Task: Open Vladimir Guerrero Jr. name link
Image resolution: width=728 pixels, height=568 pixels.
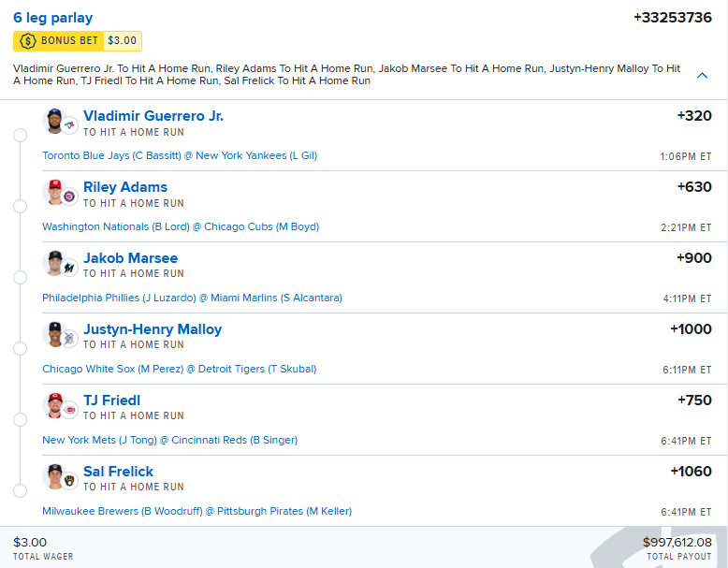Action: click(x=153, y=116)
